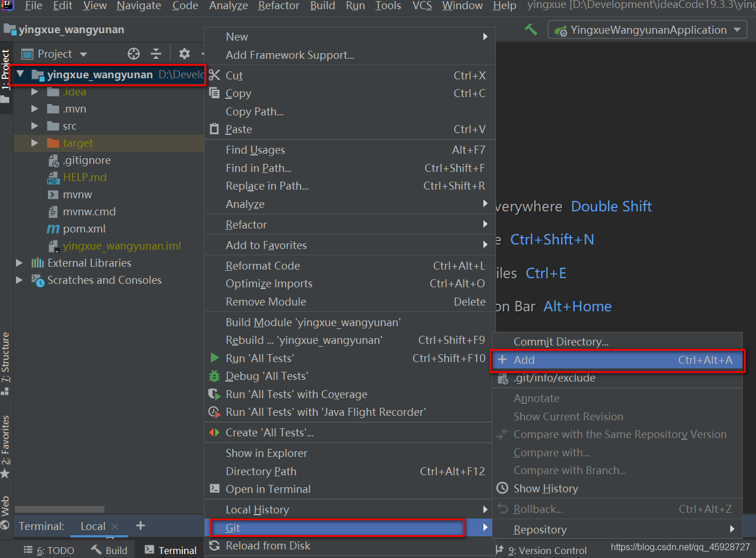
Task: Collapse the yingxue_wangyunan root node
Action: click(x=21, y=74)
